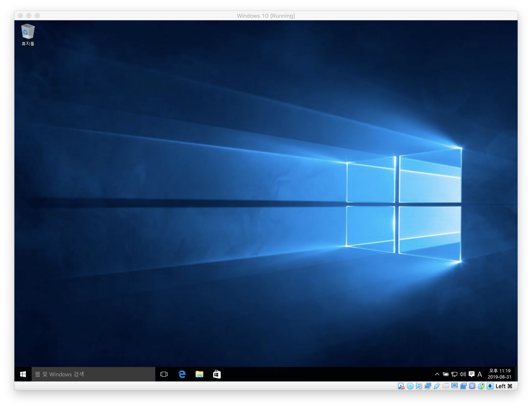Click the keyboard capture arrow icon

click(x=490, y=386)
